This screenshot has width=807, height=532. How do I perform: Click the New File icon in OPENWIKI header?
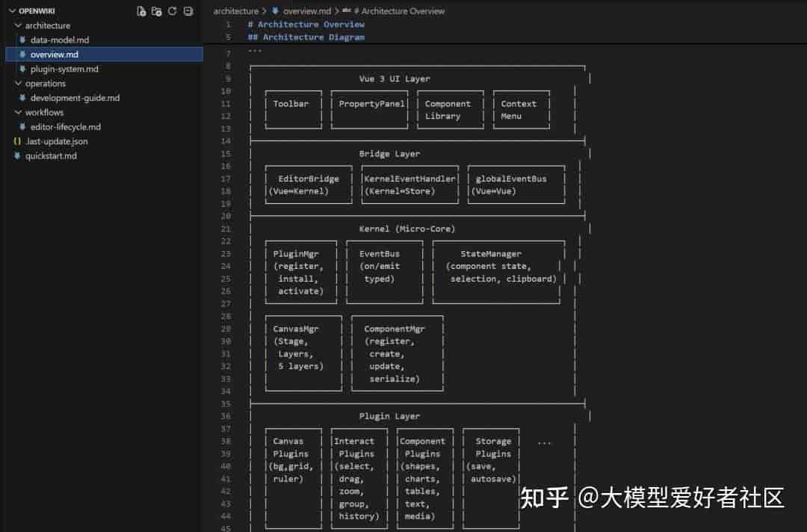point(141,11)
